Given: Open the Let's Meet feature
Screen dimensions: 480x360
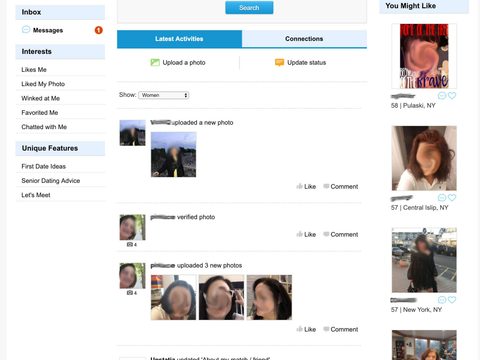Looking at the screenshot, I should click(36, 195).
